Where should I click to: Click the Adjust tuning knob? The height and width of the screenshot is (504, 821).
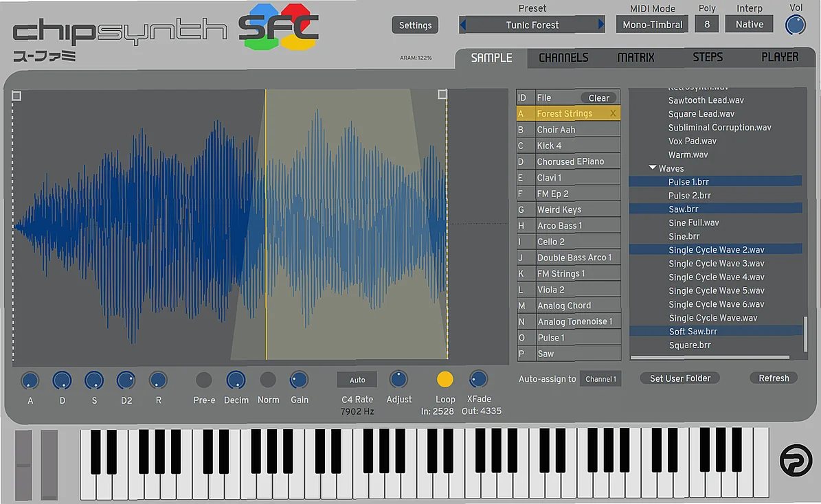(398, 378)
